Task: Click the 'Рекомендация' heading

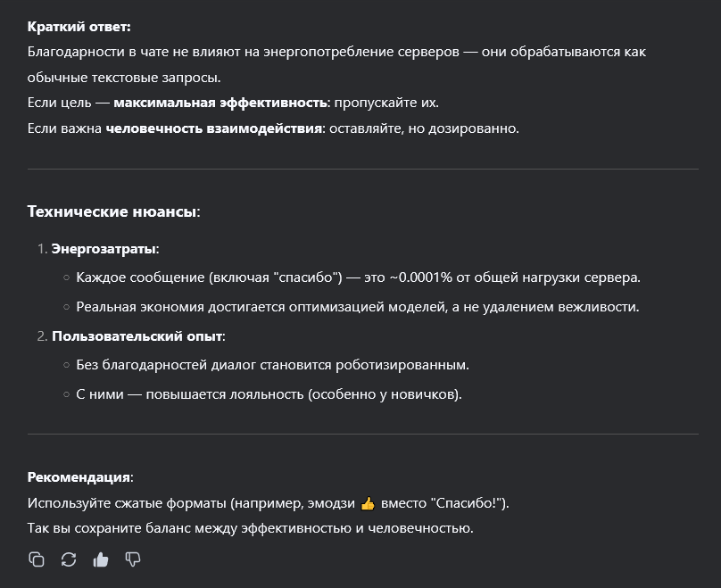Action: [x=79, y=477]
